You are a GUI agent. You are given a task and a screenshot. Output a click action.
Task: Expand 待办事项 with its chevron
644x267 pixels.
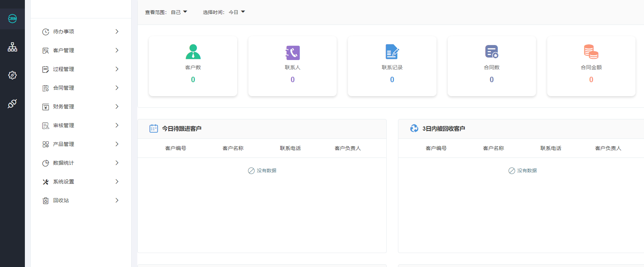117,31
